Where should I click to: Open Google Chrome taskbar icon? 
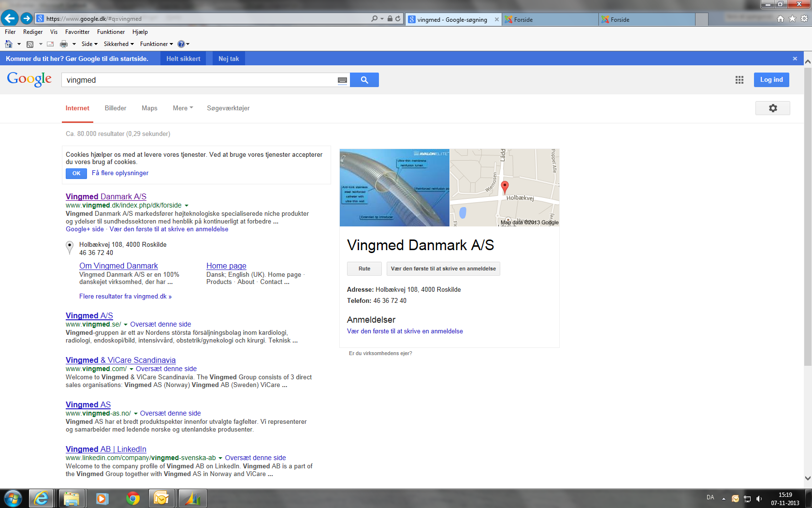pyautogui.click(x=133, y=498)
